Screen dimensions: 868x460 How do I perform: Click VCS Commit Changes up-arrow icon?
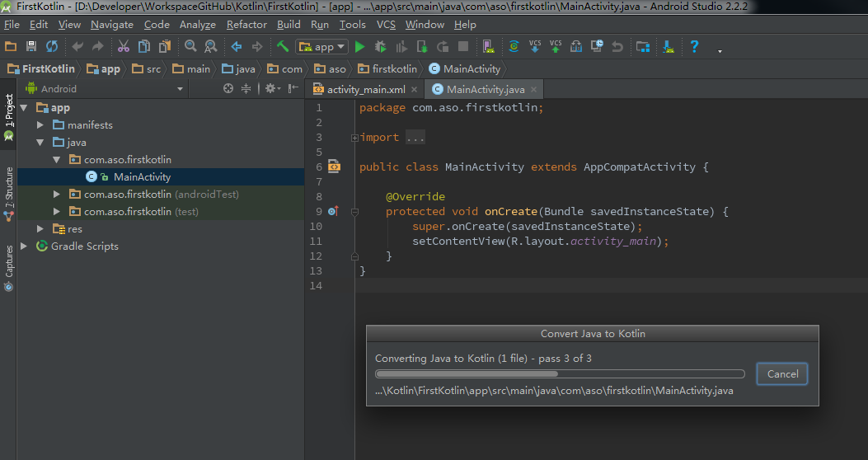pyautogui.click(x=556, y=46)
